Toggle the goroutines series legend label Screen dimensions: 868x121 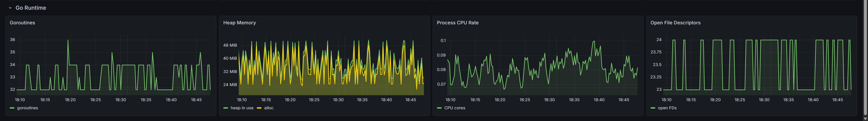coord(27,108)
